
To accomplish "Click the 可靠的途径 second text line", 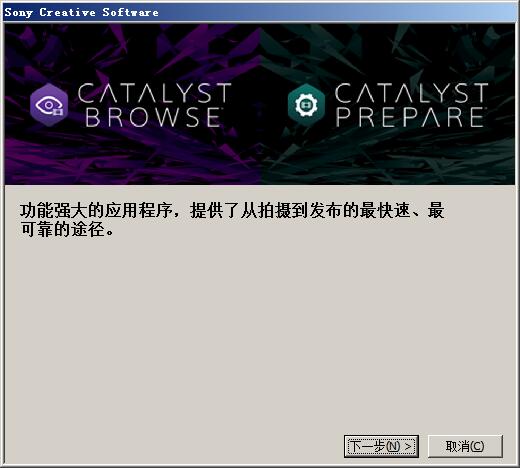I will (67, 230).
